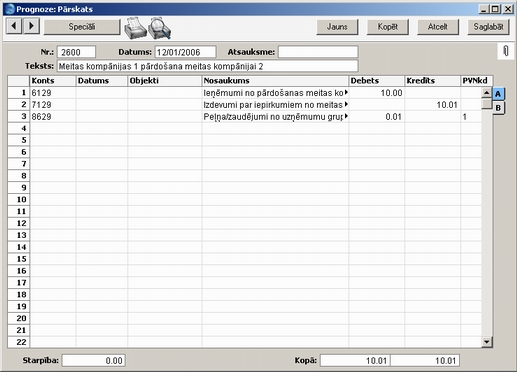This screenshot has width=517, height=372.
Task: Click the Objekti column header
Action: pyautogui.click(x=165, y=81)
